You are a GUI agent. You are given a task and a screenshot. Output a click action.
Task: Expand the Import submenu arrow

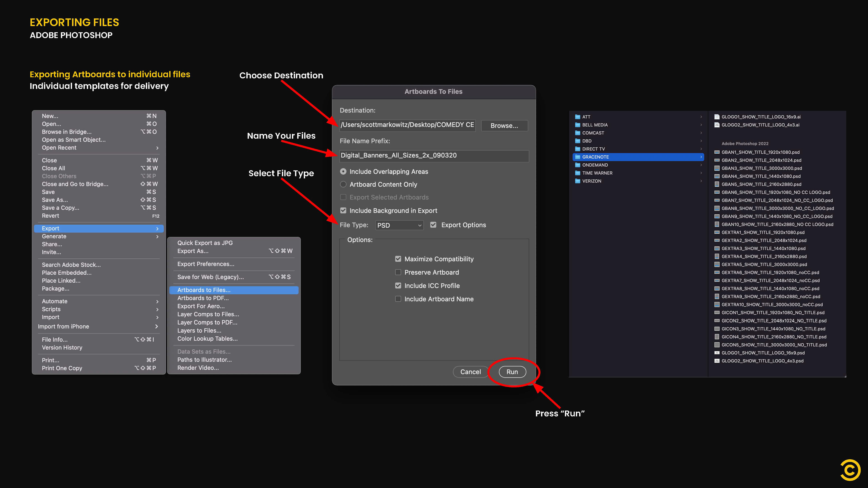pyautogui.click(x=157, y=317)
